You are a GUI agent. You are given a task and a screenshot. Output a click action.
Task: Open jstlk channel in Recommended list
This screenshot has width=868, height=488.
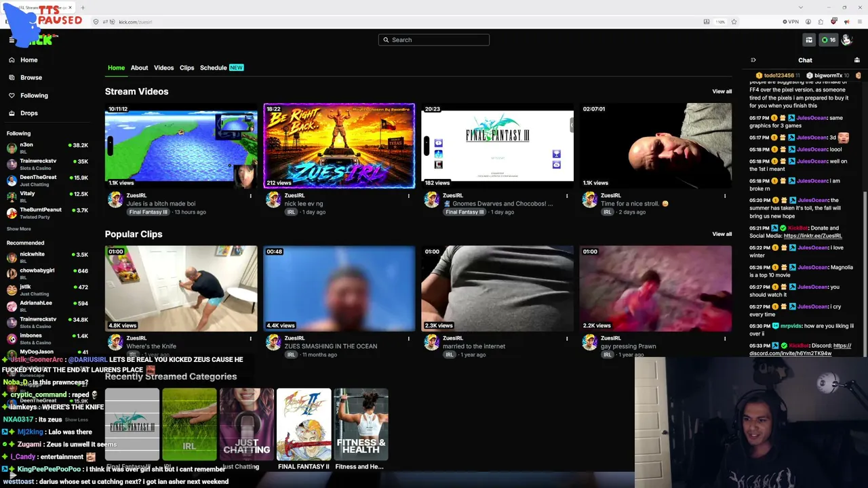click(47, 289)
